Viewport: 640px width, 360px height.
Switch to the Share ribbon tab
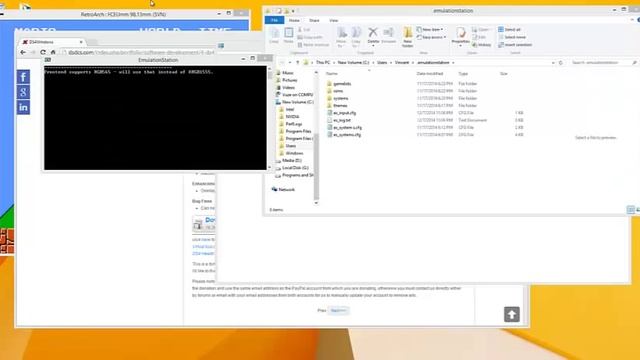(x=314, y=20)
